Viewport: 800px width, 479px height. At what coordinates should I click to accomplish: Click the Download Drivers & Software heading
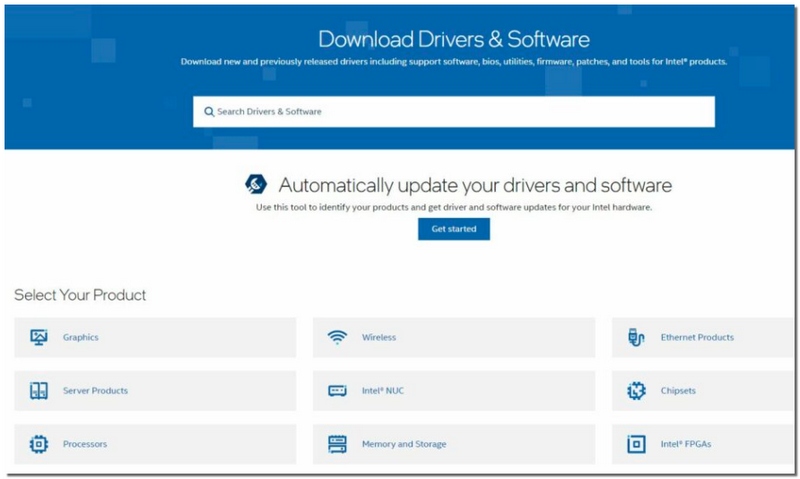pyautogui.click(x=454, y=39)
